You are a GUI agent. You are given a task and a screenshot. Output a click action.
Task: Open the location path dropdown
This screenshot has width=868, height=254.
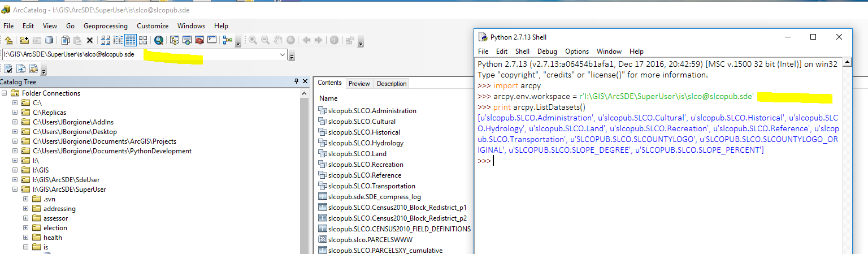pyautogui.click(x=283, y=55)
